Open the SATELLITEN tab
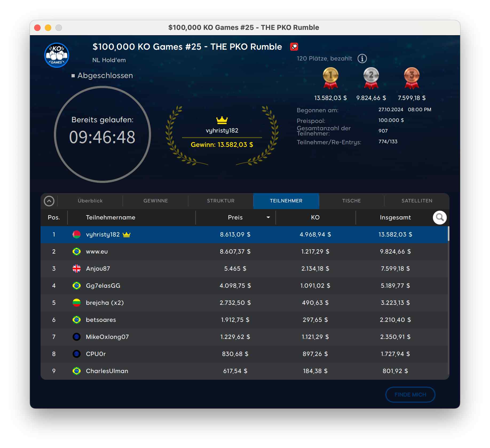Screen dimensions: 490x448 click(417, 201)
